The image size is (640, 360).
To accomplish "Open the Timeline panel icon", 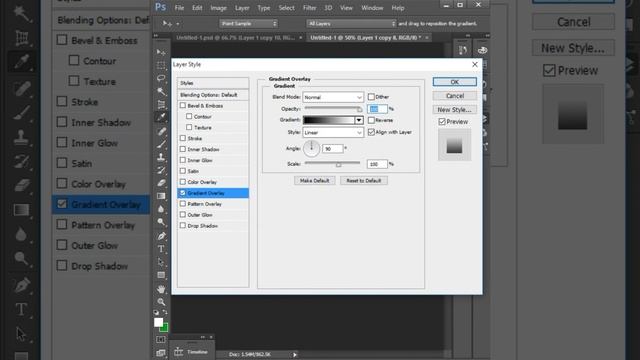I will (178, 352).
